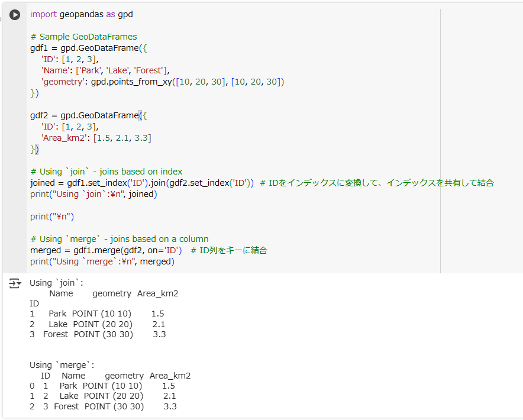Click the print("Using `join`:") line
The height and width of the screenshot is (420, 523).
[93, 194]
